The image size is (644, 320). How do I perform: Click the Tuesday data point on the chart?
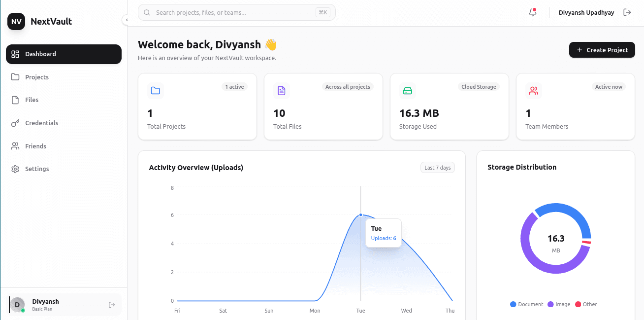[361, 215]
